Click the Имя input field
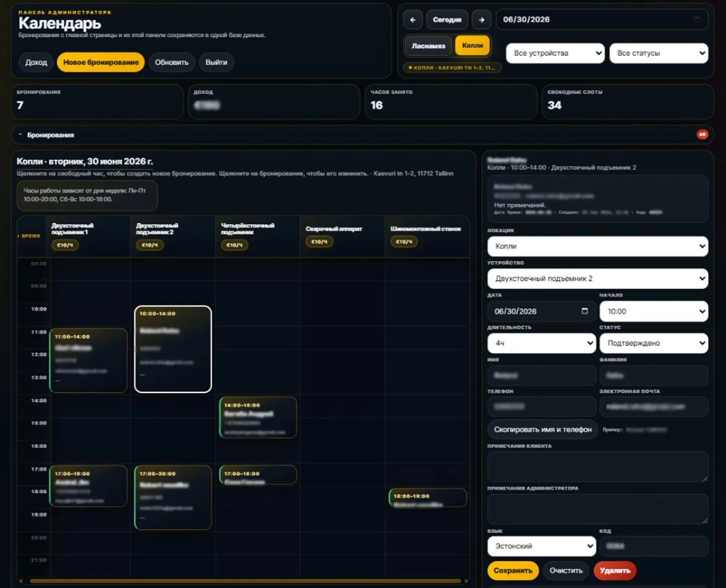The image size is (726, 588). point(541,376)
